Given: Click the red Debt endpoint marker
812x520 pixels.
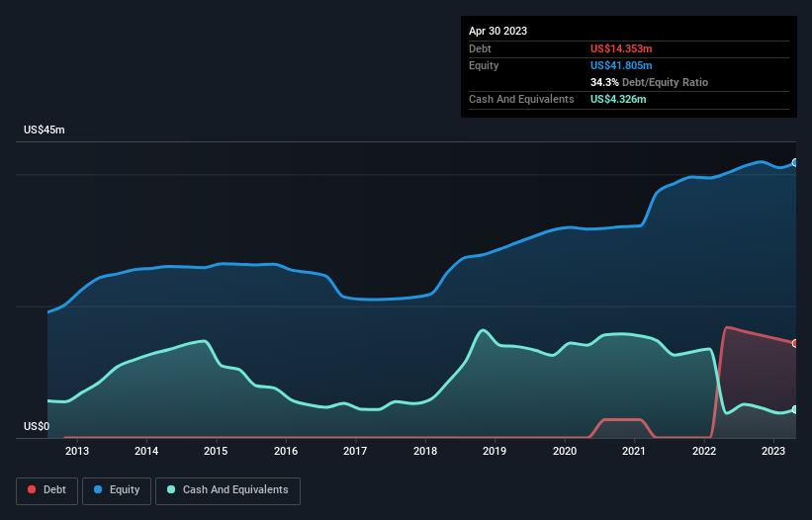Looking at the screenshot, I should 795,343.
